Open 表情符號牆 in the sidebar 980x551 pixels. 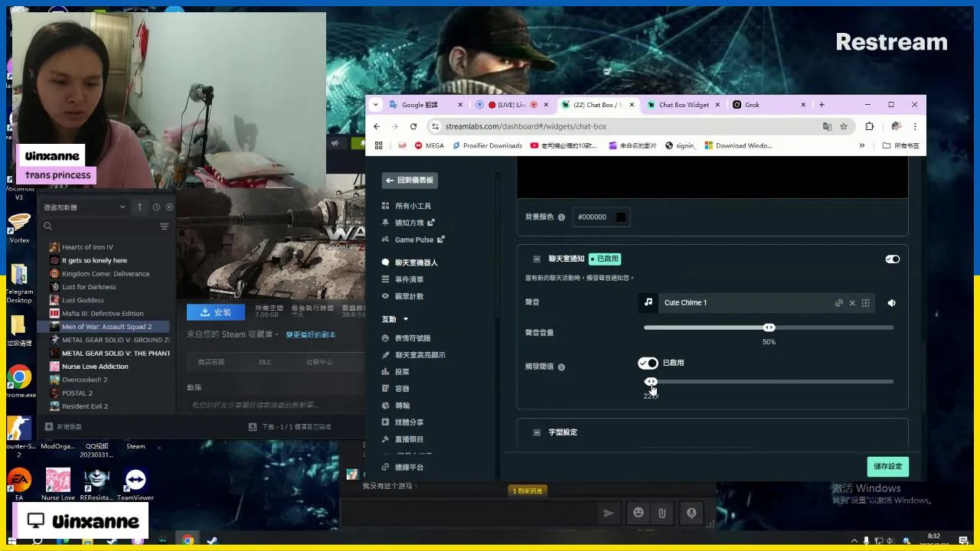[x=406, y=337]
